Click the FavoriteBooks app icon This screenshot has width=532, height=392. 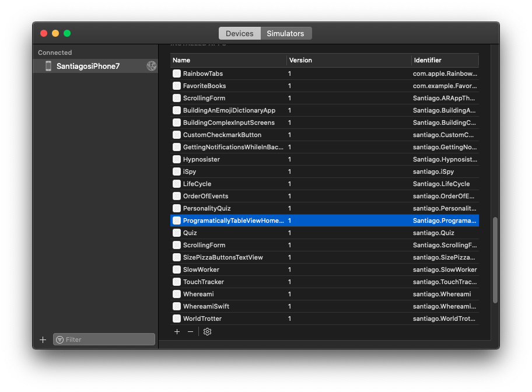[177, 86]
